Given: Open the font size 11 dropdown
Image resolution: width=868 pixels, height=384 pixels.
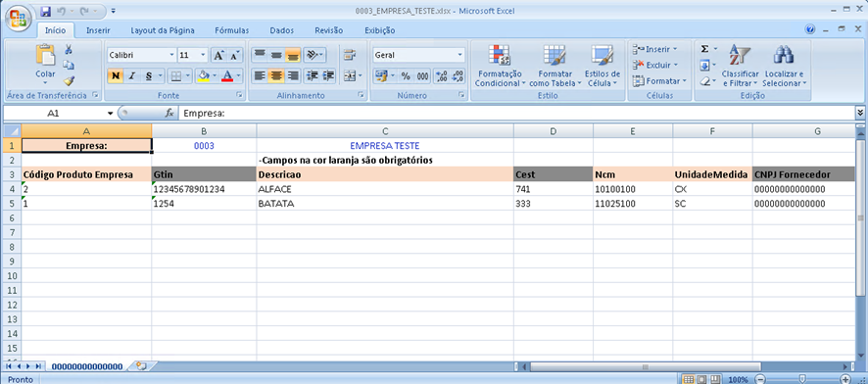Looking at the screenshot, I should click(x=203, y=55).
